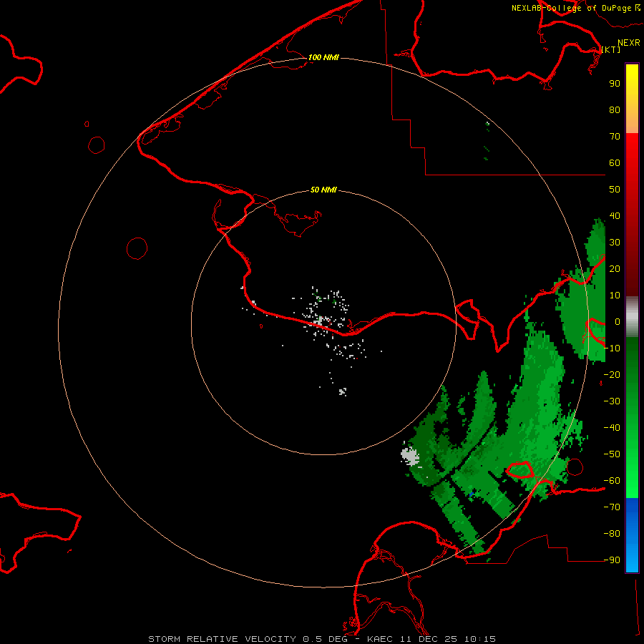The height and width of the screenshot is (644, 644).
Task: Pick the blue segment of the color bar
Action: [632, 535]
